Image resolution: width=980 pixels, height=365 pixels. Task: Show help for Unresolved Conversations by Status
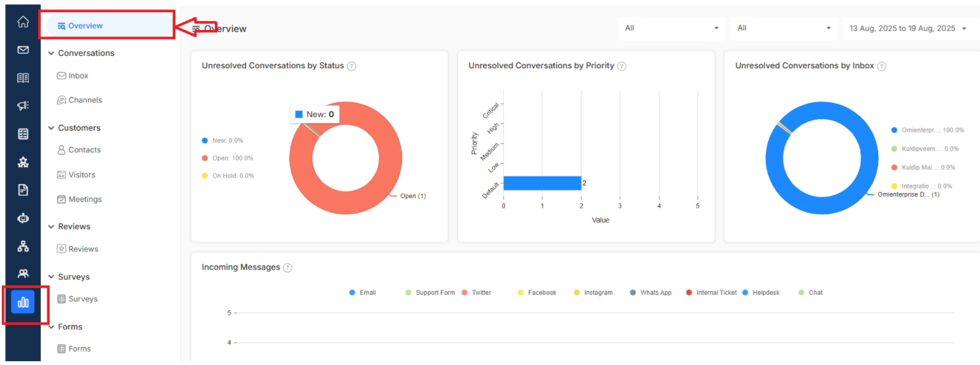[x=351, y=66]
